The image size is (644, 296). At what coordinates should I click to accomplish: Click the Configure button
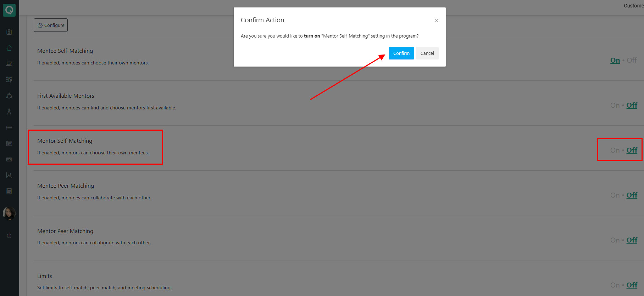pyautogui.click(x=51, y=25)
